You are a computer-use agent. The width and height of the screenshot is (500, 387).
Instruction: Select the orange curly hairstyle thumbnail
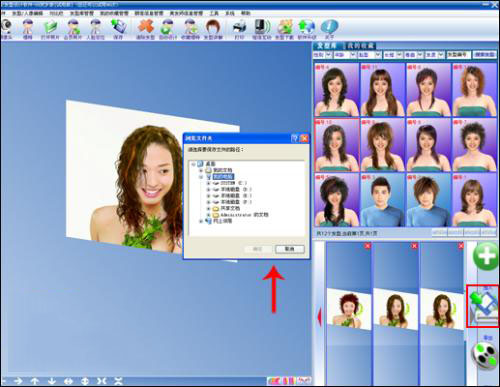click(x=474, y=89)
